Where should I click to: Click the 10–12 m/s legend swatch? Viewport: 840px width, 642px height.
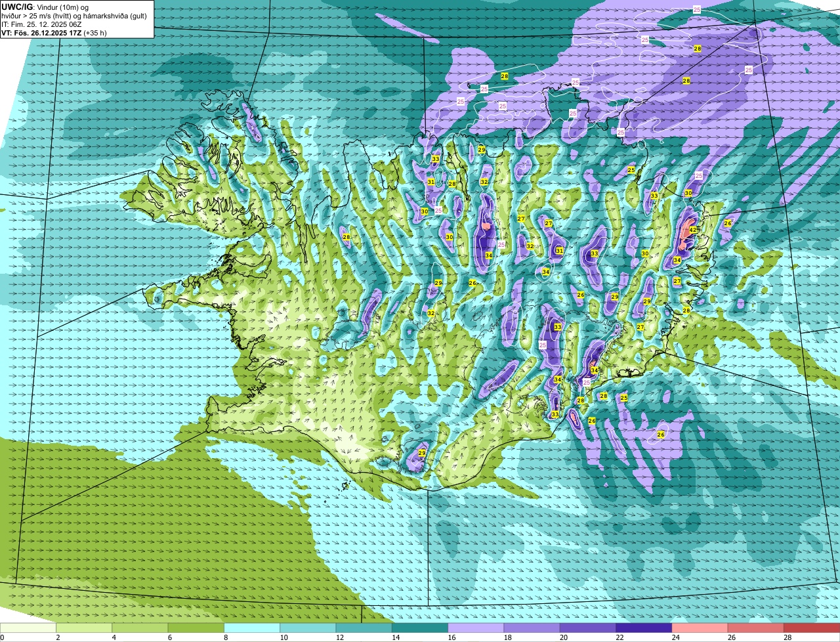(308, 628)
